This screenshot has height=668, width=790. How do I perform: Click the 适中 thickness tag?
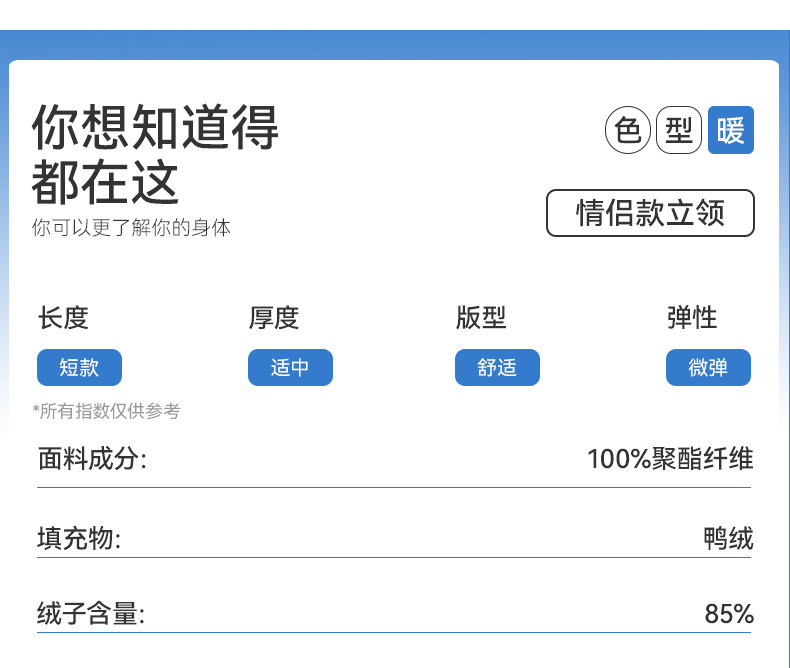(x=290, y=367)
